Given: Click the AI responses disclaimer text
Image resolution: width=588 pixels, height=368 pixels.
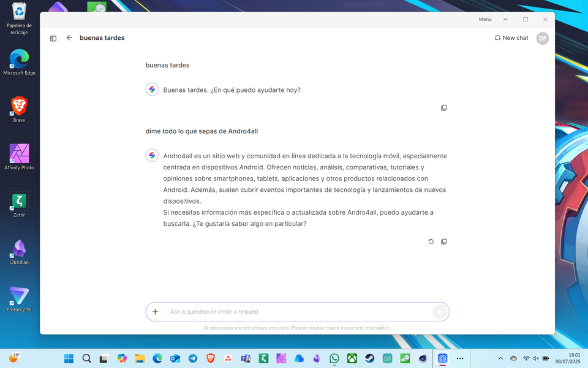Looking at the screenshot, I should [x=298, y=328].
